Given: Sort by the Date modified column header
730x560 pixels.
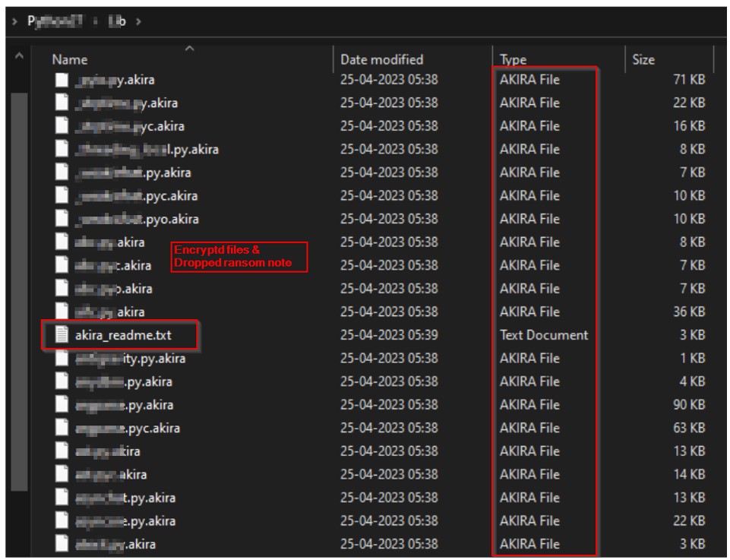Looking at the screenshot, I should 382,59.
